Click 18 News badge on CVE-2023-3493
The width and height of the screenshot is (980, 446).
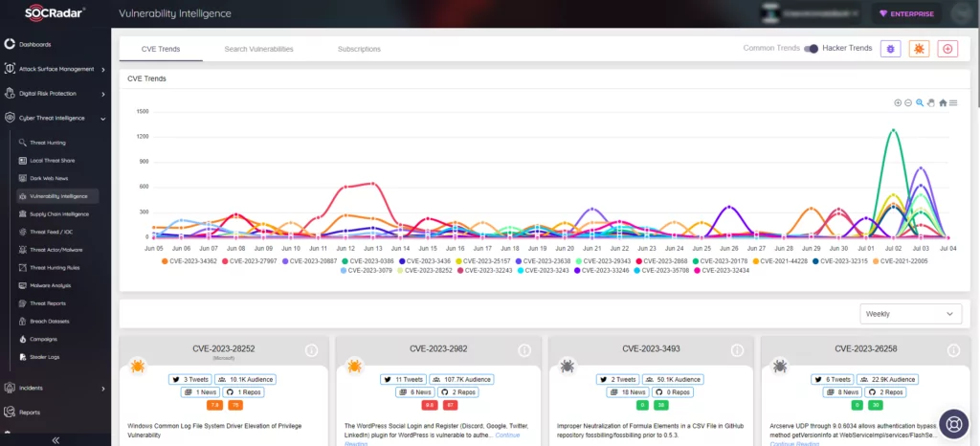click(x=628, y=392)
